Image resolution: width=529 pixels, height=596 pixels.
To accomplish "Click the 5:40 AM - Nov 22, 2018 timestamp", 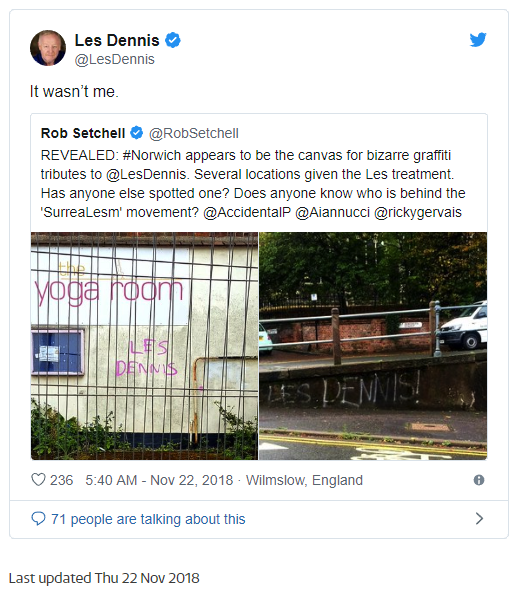I will [159, 480].
